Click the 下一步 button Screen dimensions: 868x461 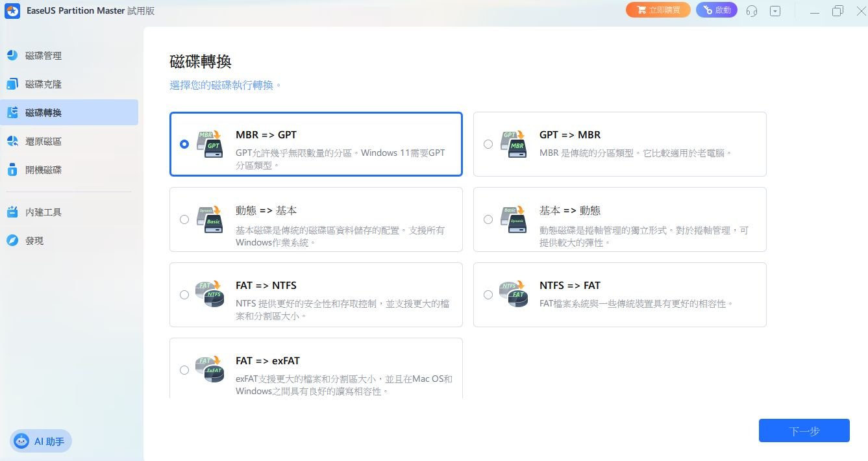pos(804,430)
